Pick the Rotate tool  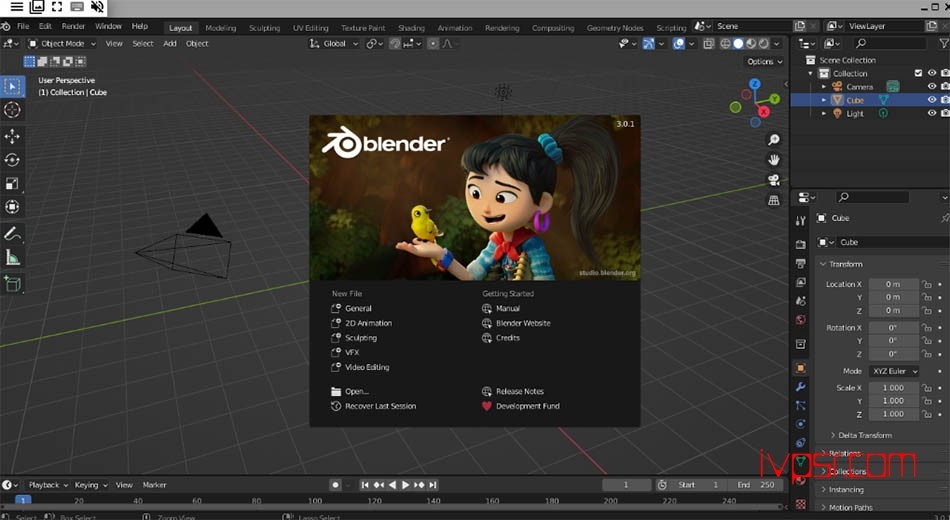click(12, 160)
